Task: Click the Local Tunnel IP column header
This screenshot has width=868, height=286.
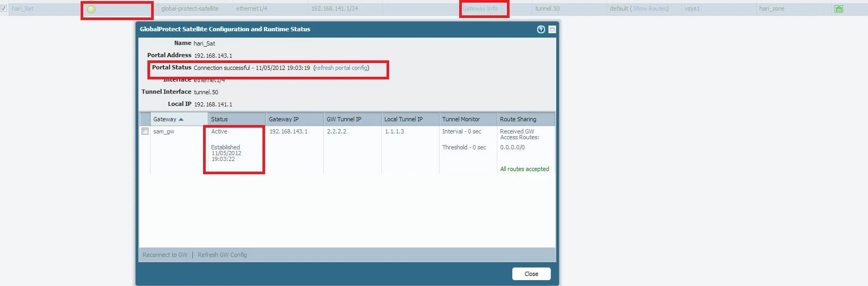Action: coord(410,119)
